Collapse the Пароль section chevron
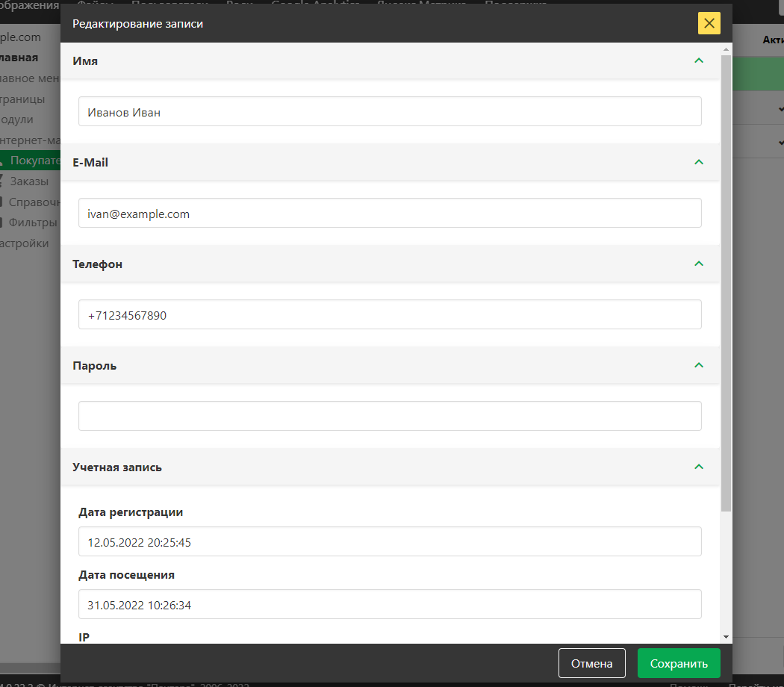The width and height of the screenshot is (784, 687). click(699, 365)
